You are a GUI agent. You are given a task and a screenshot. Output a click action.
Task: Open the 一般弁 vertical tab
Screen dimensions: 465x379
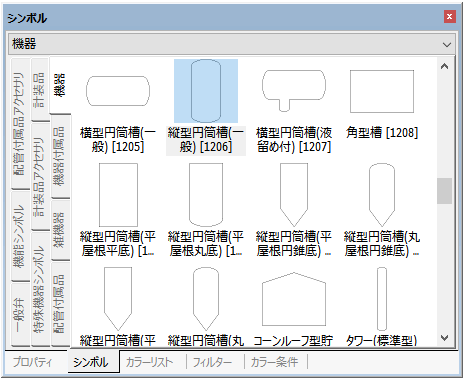click(20, 314)
